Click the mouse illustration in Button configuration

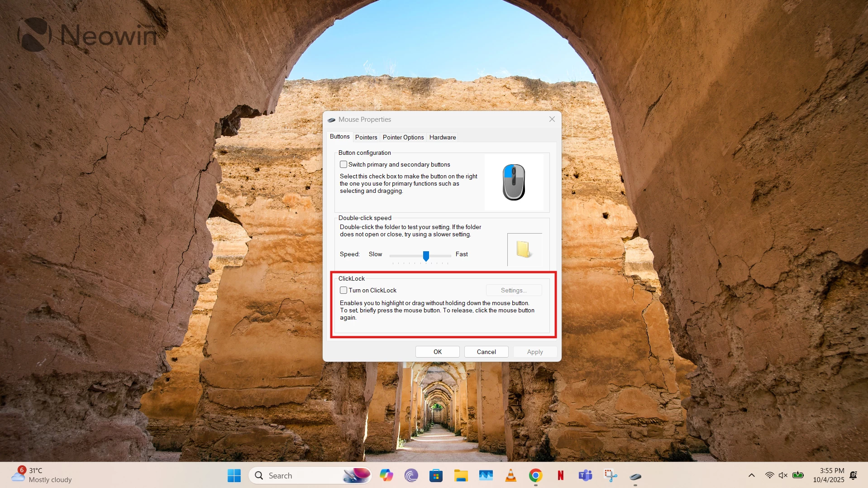514,182
